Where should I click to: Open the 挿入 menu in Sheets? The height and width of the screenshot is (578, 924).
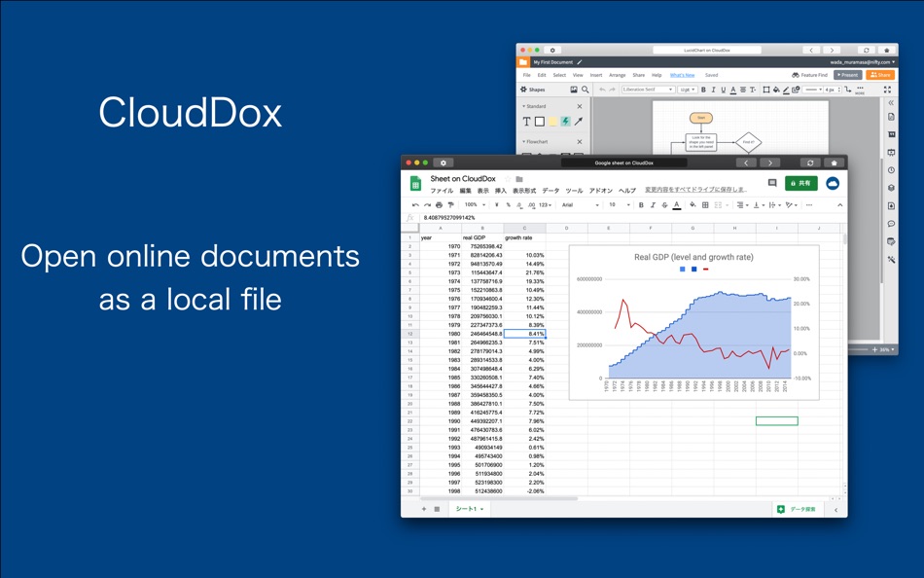click(x=501, y=191)
